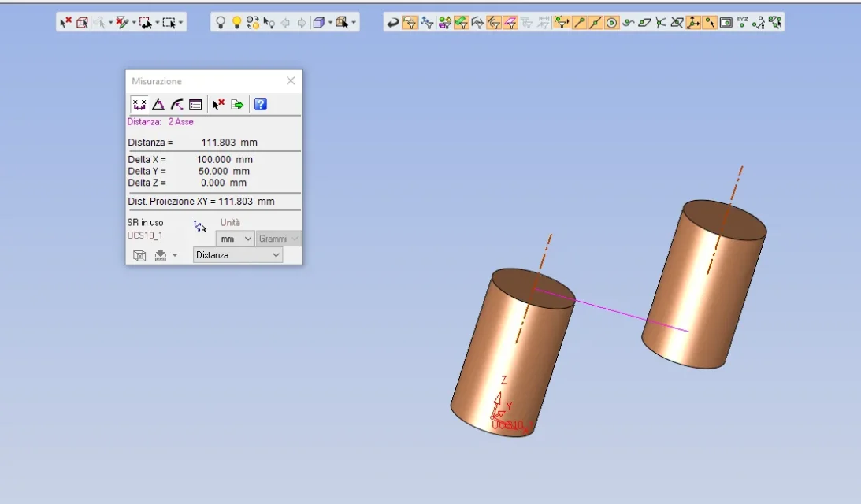Click the green solids funnel filter icon
This screenshot has width=861, height=504.
[x=444, y=23]
